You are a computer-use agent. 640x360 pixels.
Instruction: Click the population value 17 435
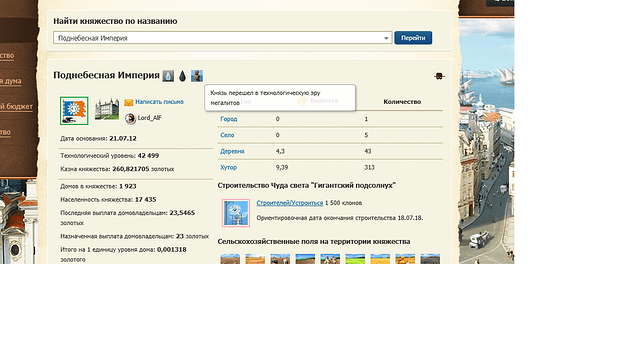146,200
